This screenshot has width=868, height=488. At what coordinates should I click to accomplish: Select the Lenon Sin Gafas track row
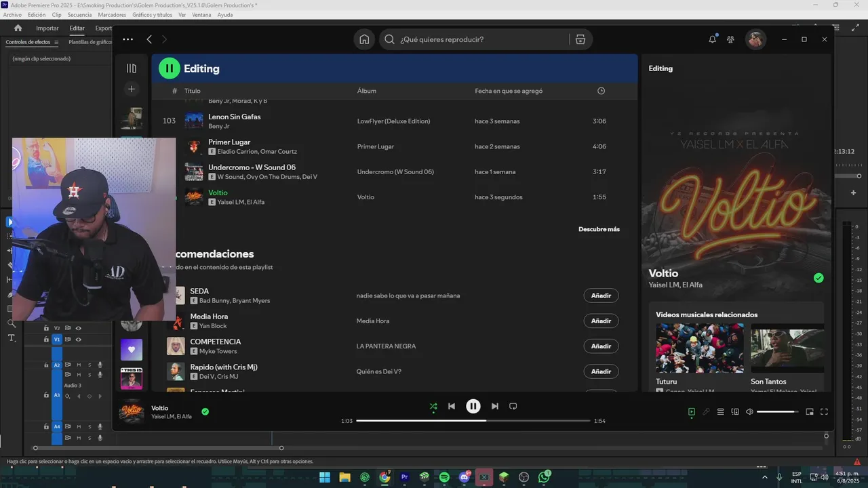[x=394, y=121]
